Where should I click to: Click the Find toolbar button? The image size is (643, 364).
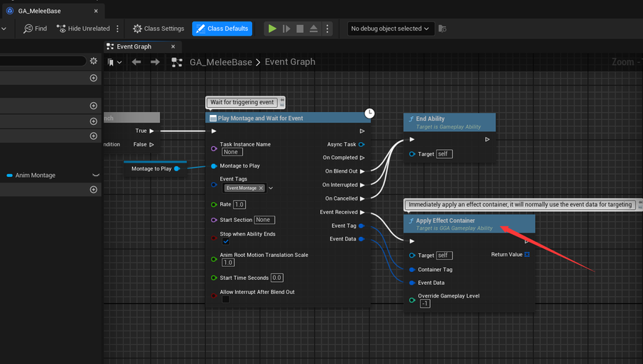click(35, 29)
